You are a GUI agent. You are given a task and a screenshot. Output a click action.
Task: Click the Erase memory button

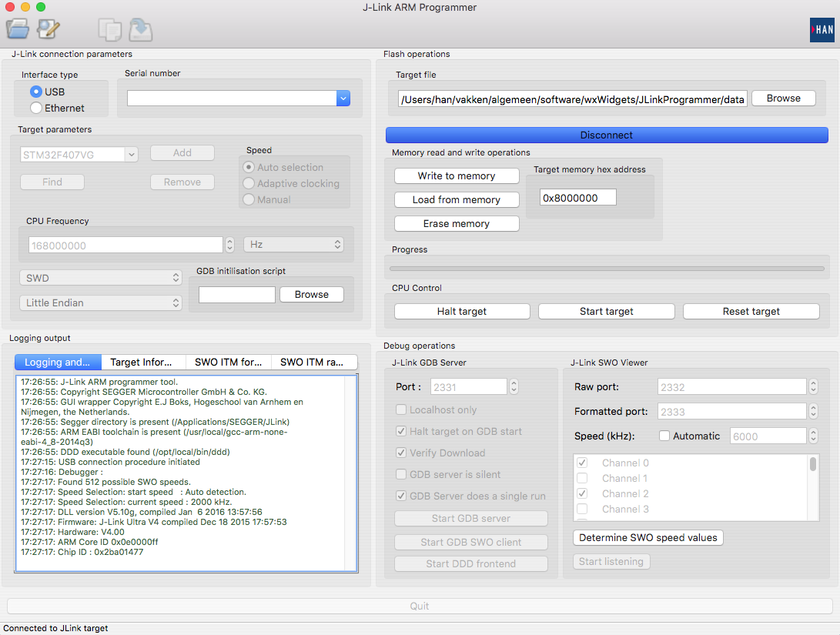click(x=457, y=223)
